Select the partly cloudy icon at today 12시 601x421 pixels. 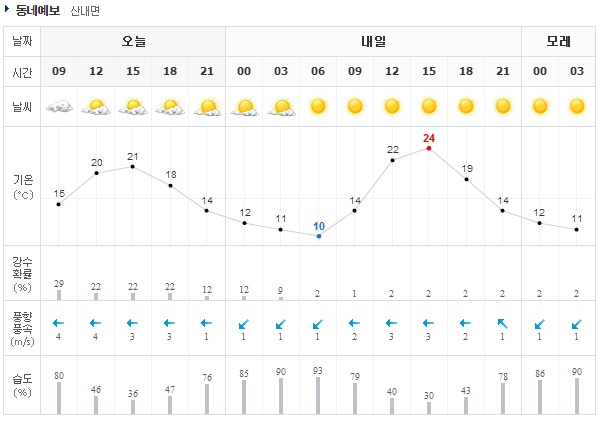tap(96, 106)
